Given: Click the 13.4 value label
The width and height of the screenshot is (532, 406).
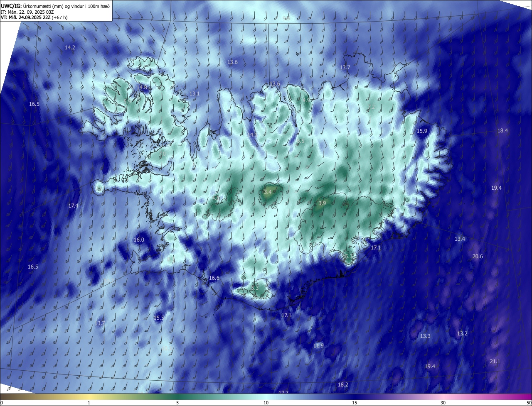Looking at the screenshot, I should tap(460, 239).
